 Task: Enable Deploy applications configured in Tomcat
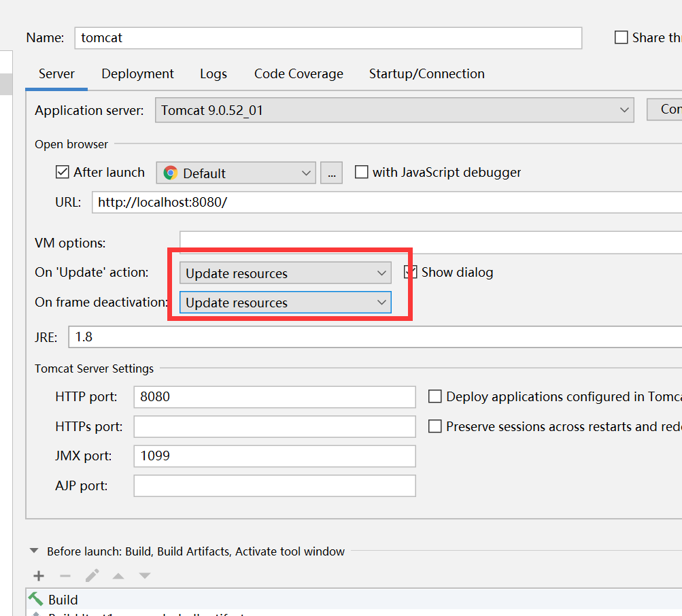click(435, 397)
